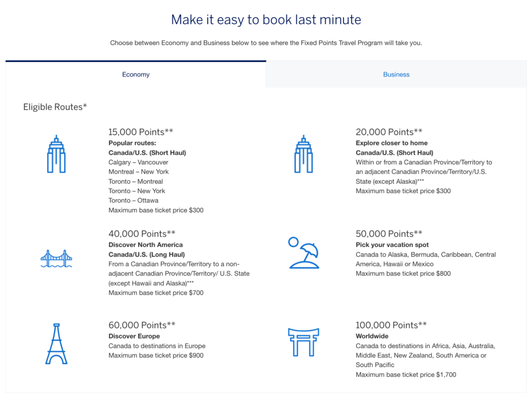Viewport: 532px width, 400px height.
Task: Click beach umbrella icon for 50,000 Points
Action: [304, 253]
